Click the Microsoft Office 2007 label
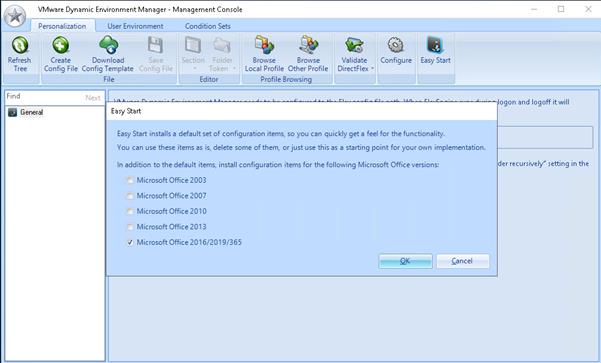The height and width of the screenshot is (363, 601). pyautogui.click(x=171, y=195)
